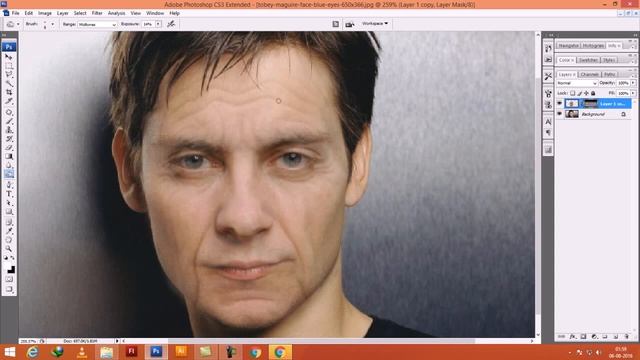Select the highlighted Dodge tool
This screenshot has height=360, width=640.
click(x=9, y=174)
